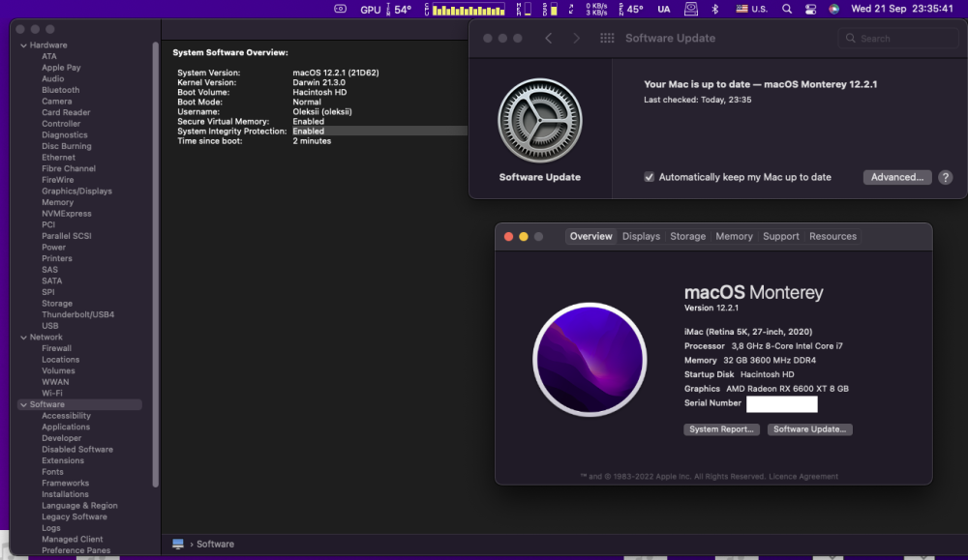Open Control Center in menu bar

click(810, 10)
